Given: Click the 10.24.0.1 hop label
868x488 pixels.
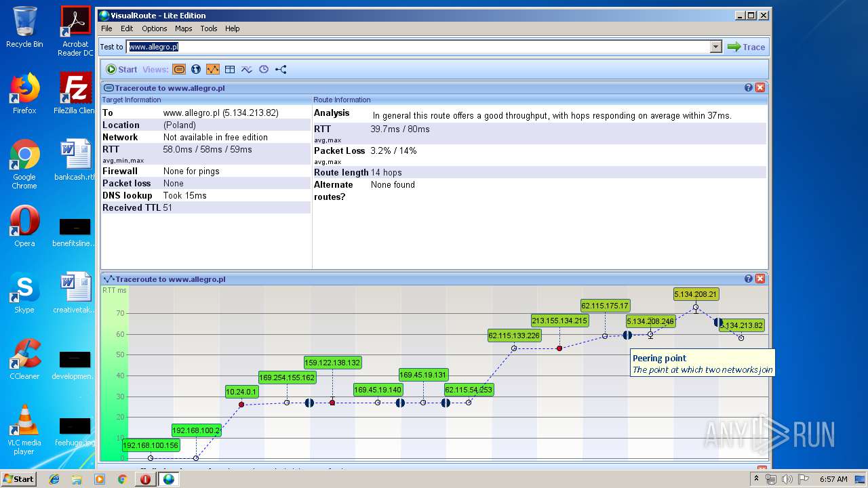Looking at the screenshot, I should tap(241, 391).
